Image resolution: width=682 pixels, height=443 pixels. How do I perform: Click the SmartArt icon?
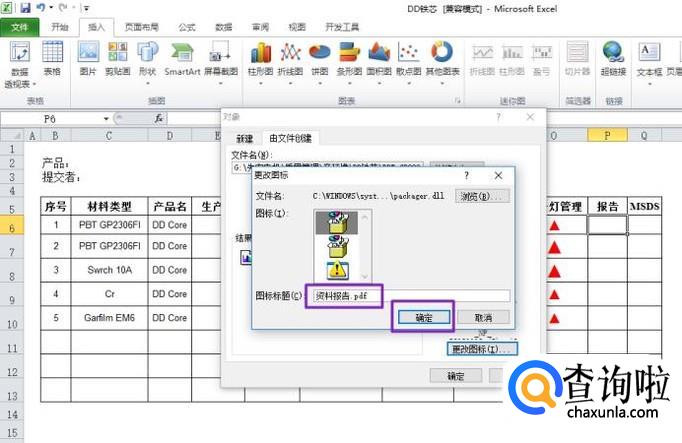click(182, 59)
